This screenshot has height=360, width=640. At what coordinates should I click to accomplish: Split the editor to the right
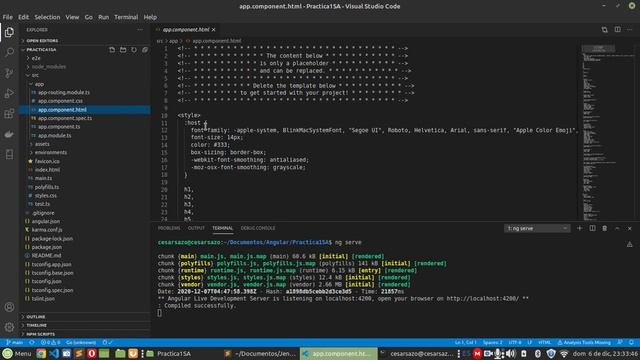click(618, 29)
